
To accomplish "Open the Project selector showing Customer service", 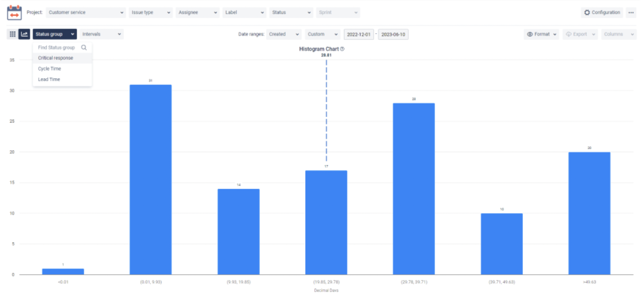I will [x=86, y=12].
